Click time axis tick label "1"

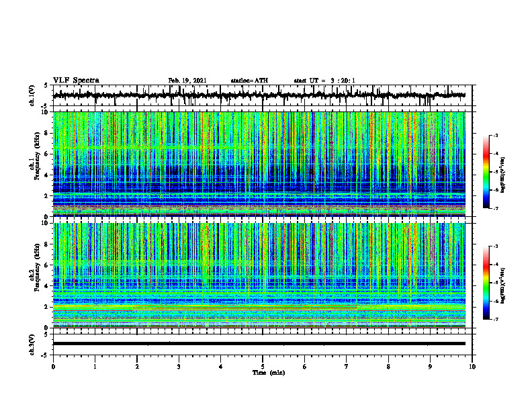(x=95, y=367)
